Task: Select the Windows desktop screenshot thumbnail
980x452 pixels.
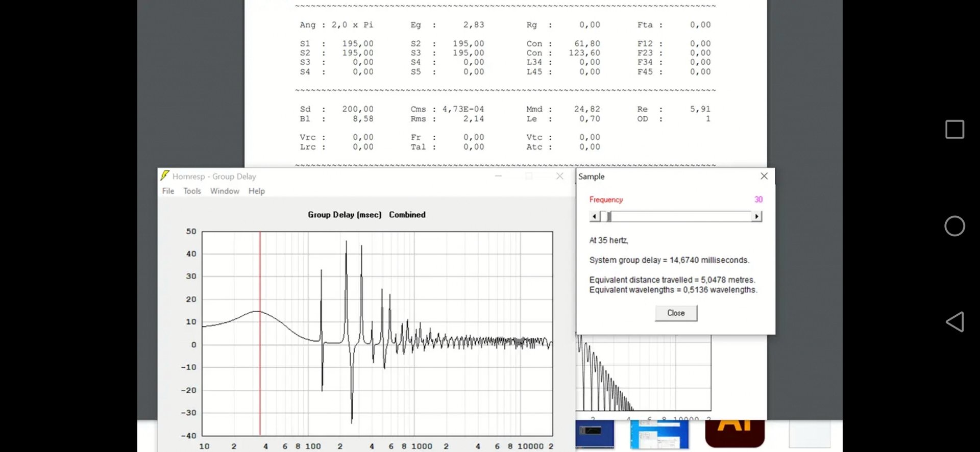Action: click(659, 435)
